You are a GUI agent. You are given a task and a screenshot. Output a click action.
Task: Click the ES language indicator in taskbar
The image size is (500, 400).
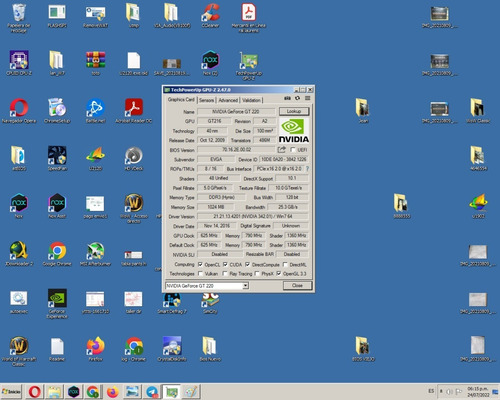click(x=431, y=391)
